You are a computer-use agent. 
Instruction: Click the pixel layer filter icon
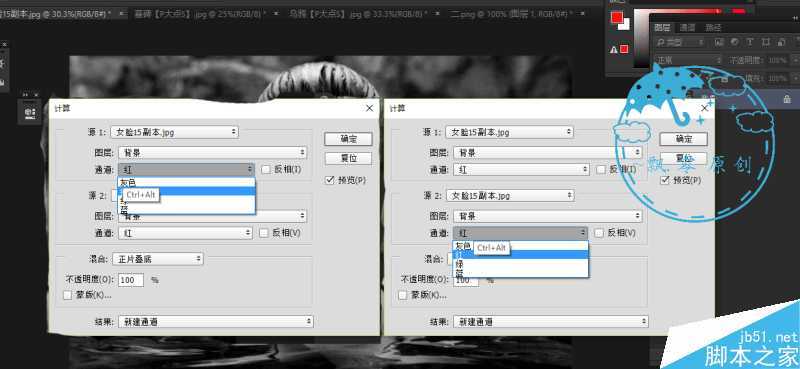pos(719,42)
